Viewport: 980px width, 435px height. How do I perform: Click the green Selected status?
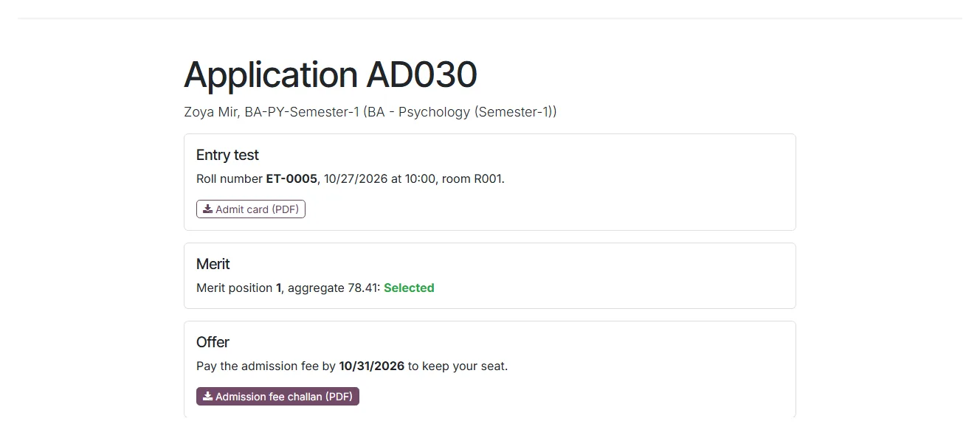click(409, 288)
